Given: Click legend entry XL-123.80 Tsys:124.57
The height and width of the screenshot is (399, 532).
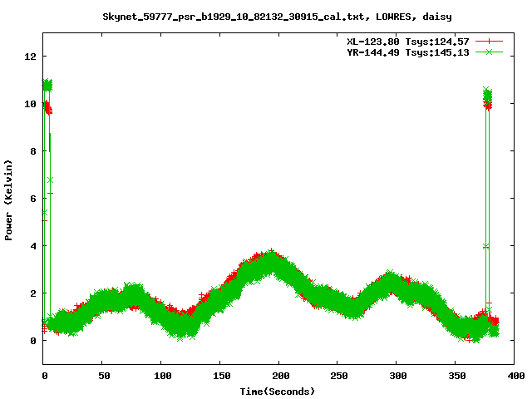Looking at the screenshot, I should tap(408, 42).
